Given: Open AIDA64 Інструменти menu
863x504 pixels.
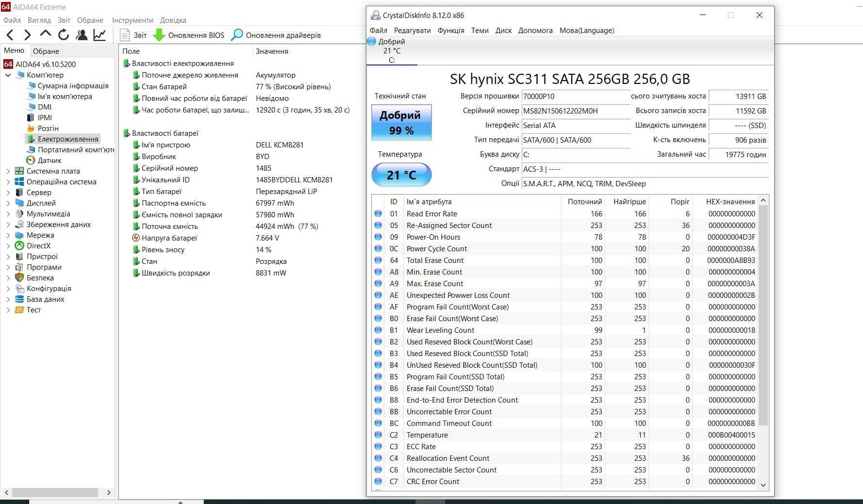Looking at the screenshot, I should [133, 20].
